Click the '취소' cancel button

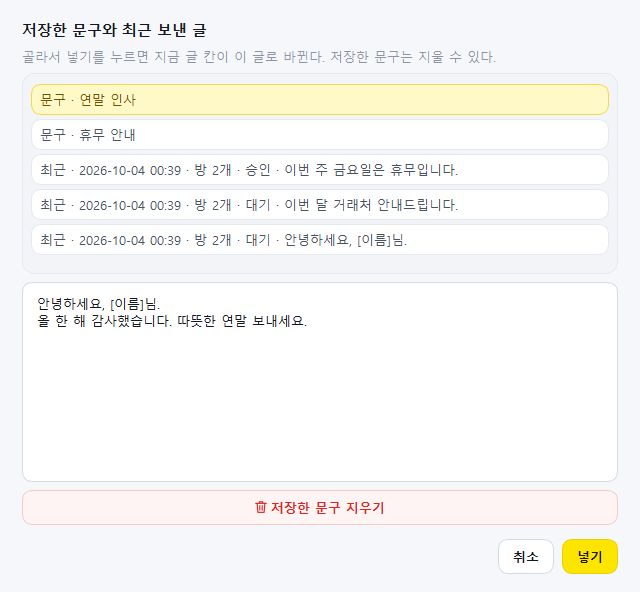(526, 557)
